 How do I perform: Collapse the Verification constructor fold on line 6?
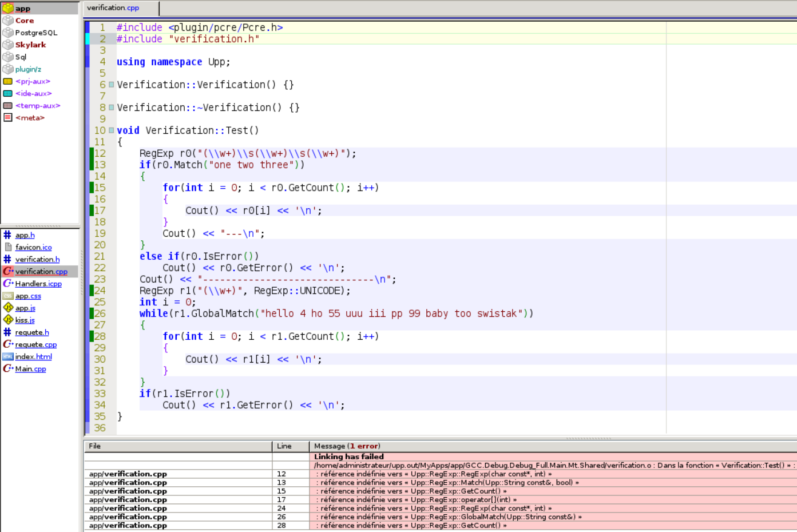[x=112, y=85]
